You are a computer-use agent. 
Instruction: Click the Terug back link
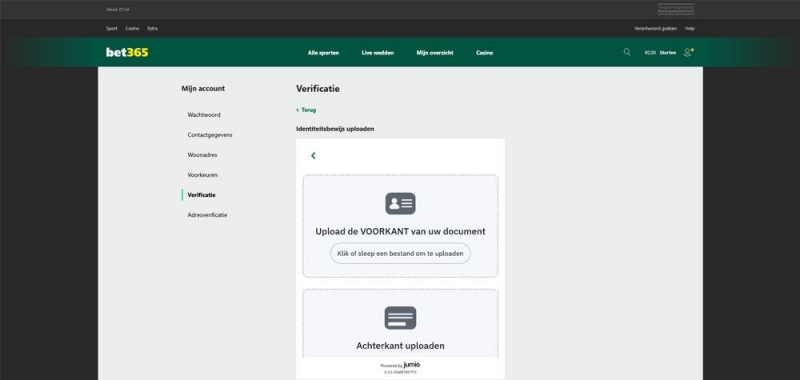coord(306,110)
